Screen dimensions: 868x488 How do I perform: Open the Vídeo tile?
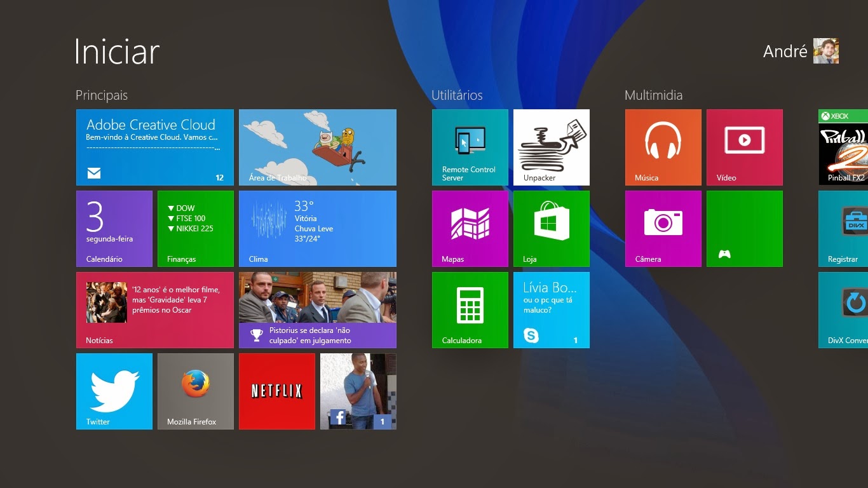(745, 147)
